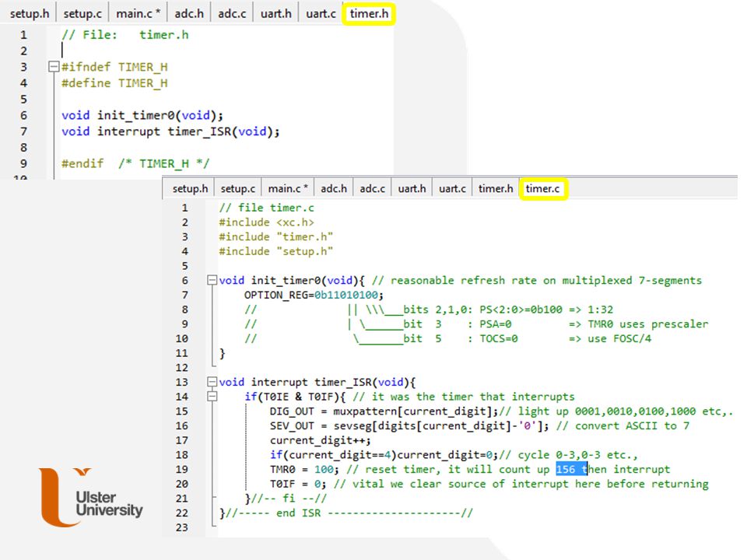Click line number 19 in timer.c gutter
Viewport: 747px width, 560px height.
[182, 469]
